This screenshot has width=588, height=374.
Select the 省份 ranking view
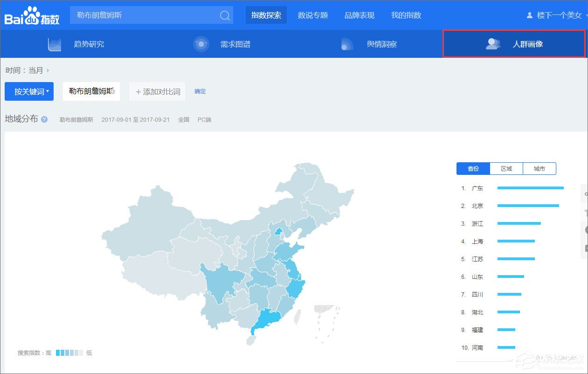[473, 168]
